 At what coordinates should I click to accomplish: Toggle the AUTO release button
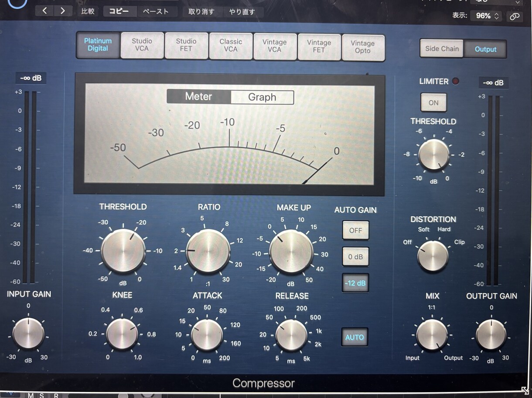[355, 337]
